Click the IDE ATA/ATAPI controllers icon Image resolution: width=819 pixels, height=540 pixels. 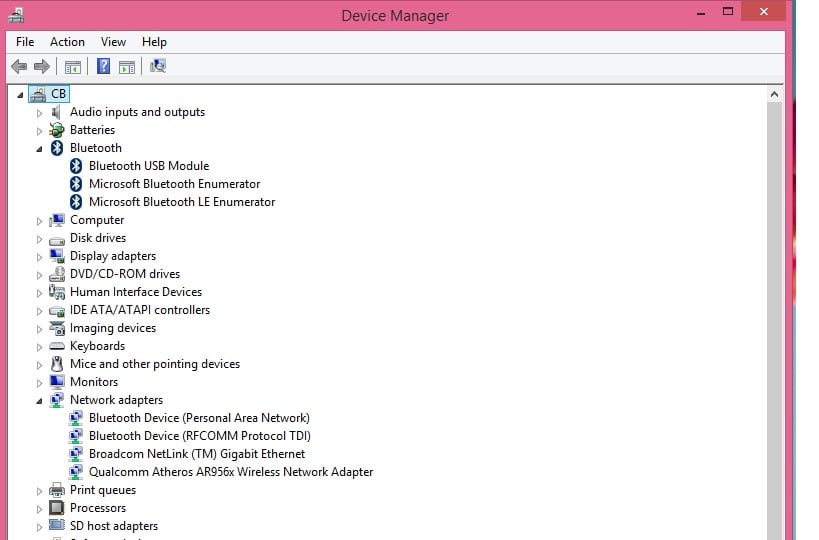(x=56, y=311)
